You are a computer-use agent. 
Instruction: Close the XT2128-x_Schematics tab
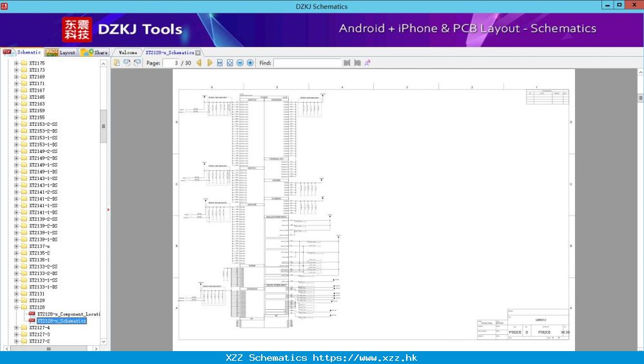pyautogui.click(x=198, y=53)
